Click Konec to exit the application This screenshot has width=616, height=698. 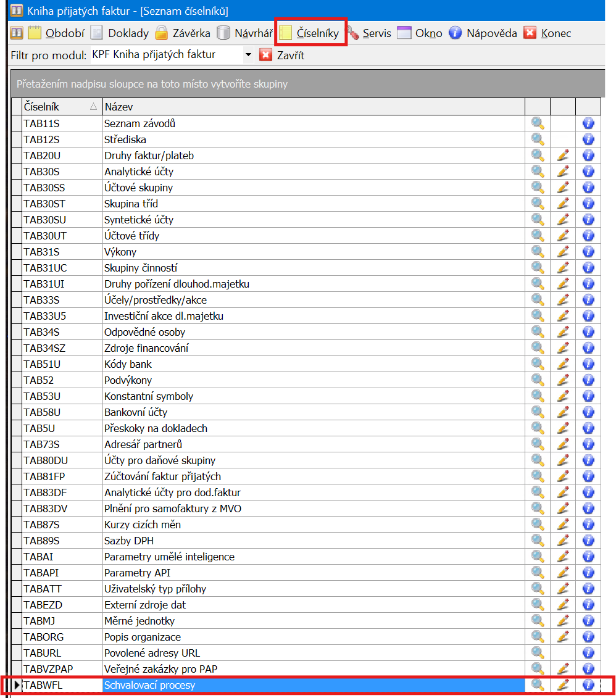click(547, 33)
